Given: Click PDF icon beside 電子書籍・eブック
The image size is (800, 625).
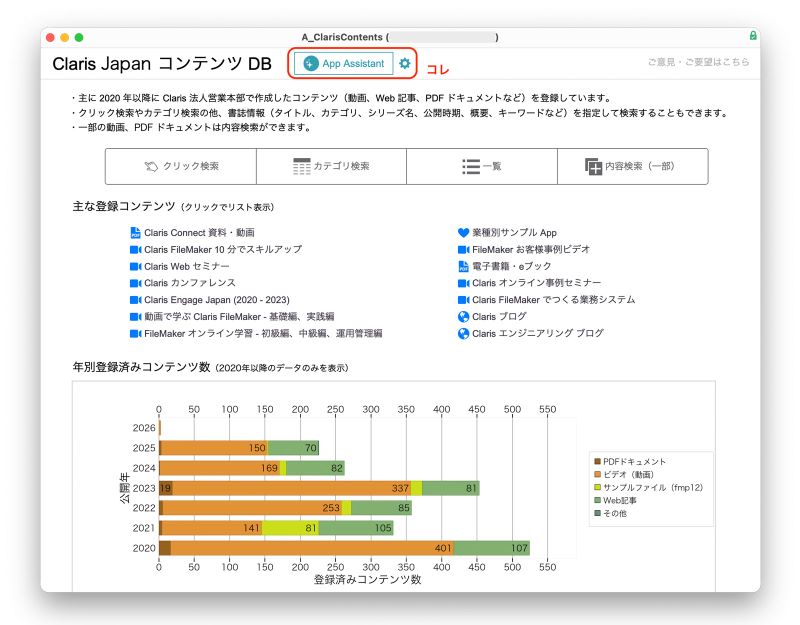Looking at the screenshot, I should pos(463,267).
